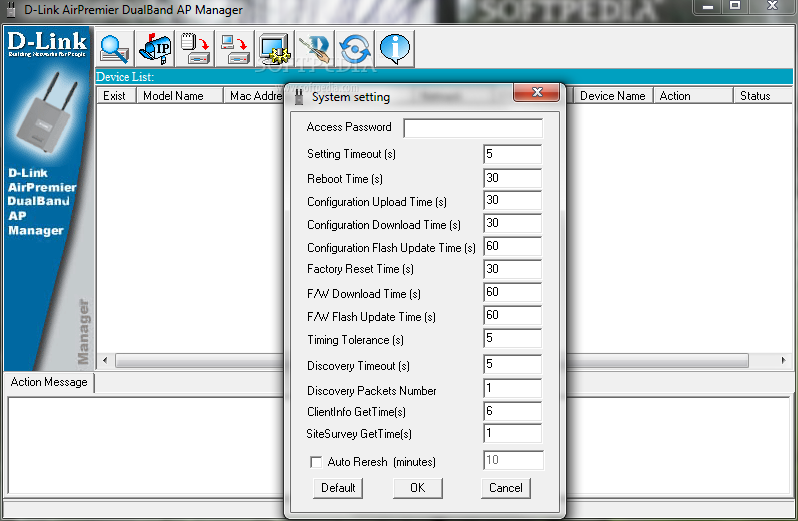The height and width of the screenshot is (521, 798).
Task: Click the 'Timing Tolerance (s)' label
Action: click(x=355, y=340)
